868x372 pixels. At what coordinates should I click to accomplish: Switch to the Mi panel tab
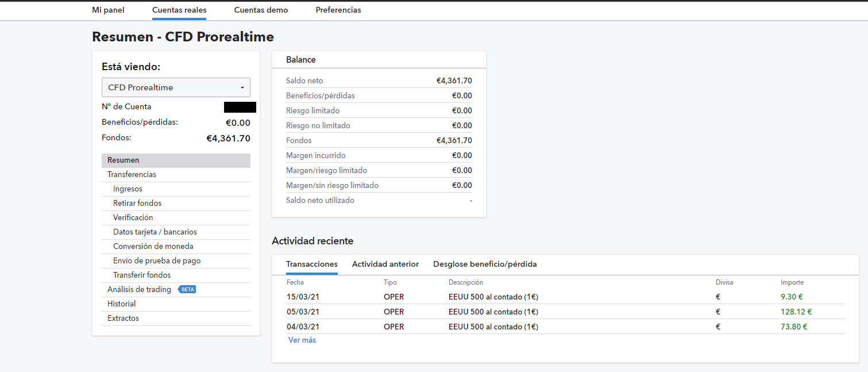(108, 10)
